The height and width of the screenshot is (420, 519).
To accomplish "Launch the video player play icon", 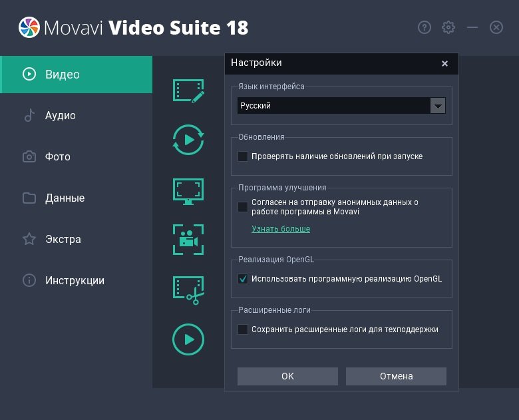I will coord(188,339).
